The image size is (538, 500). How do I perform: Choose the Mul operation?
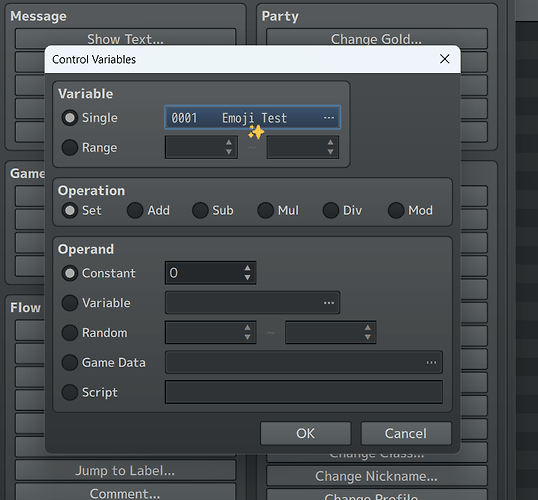(265, 210)
